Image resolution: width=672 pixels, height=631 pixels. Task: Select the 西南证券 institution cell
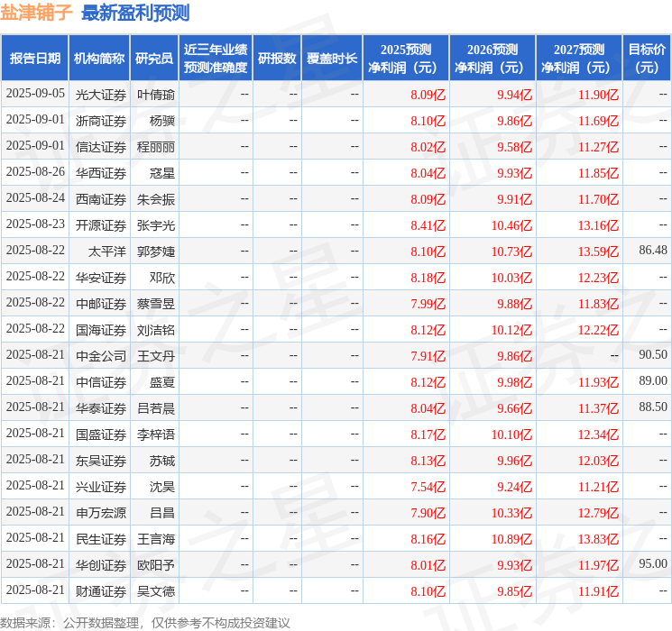pyautogui.click(x=101, y=199)
